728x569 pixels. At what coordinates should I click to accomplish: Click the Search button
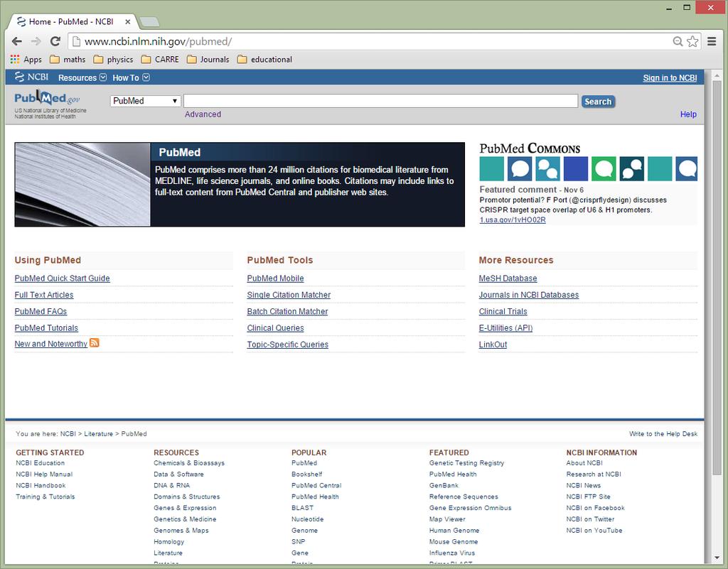click(598, 102)
